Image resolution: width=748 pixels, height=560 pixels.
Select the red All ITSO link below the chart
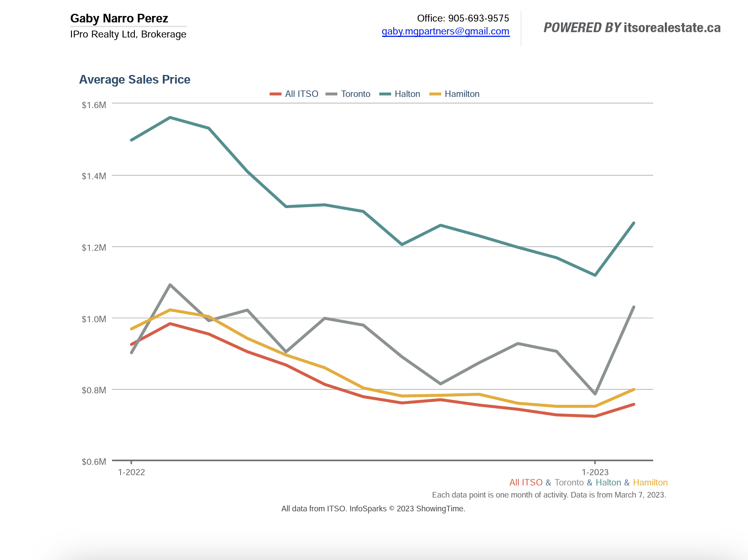point(526,482)
